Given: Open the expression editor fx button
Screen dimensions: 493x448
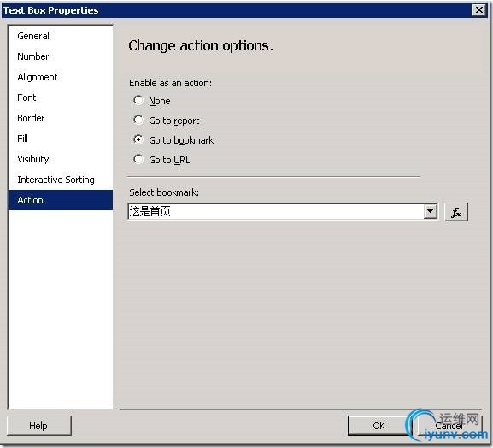Looking at the screenshot, I should tap(456, 212).
